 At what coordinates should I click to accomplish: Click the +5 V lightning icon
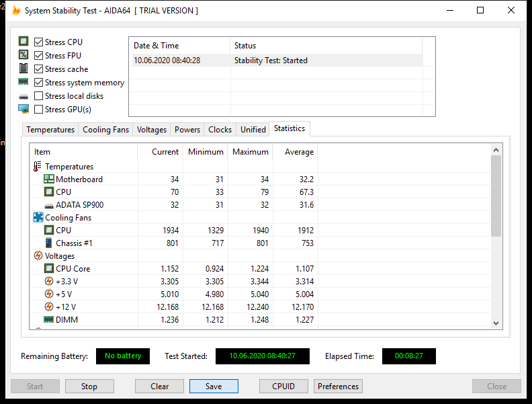(x=49, y=294)
